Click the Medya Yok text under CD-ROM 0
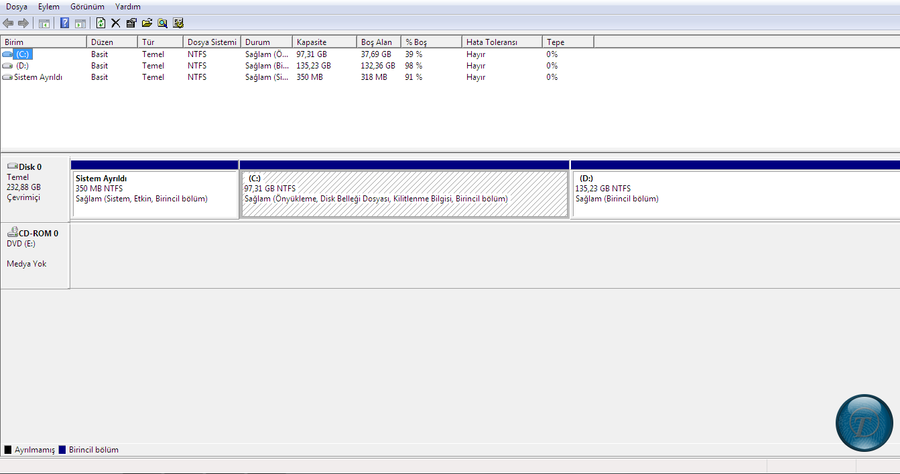This screenshot has width=900, height=474. pyautogui.click(x=26, y=264)
